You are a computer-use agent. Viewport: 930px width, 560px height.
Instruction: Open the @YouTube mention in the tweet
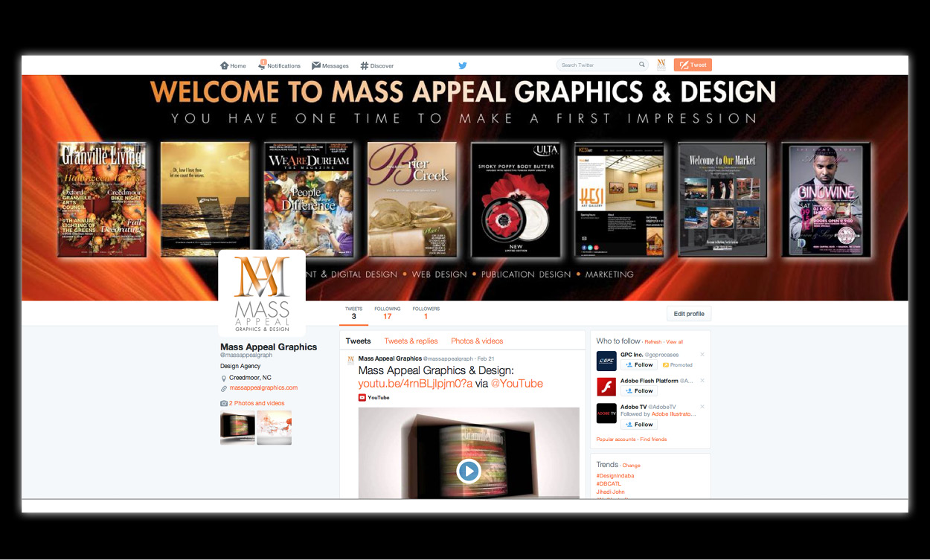click(x=517, y=384)
